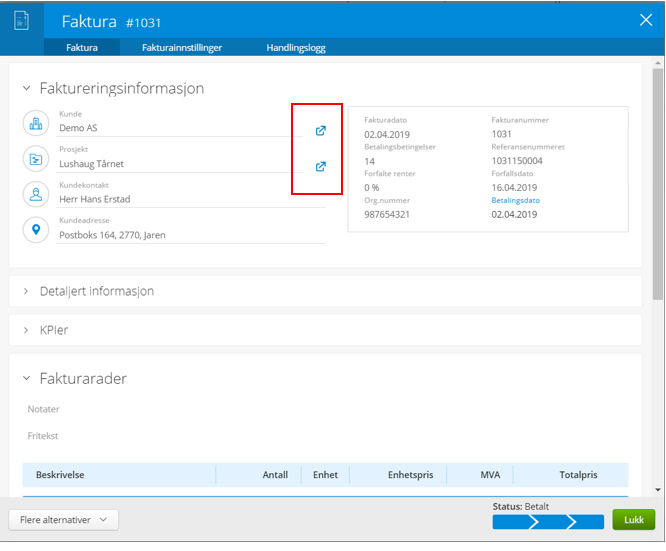Click the Fritekst field

click(42, 436)
